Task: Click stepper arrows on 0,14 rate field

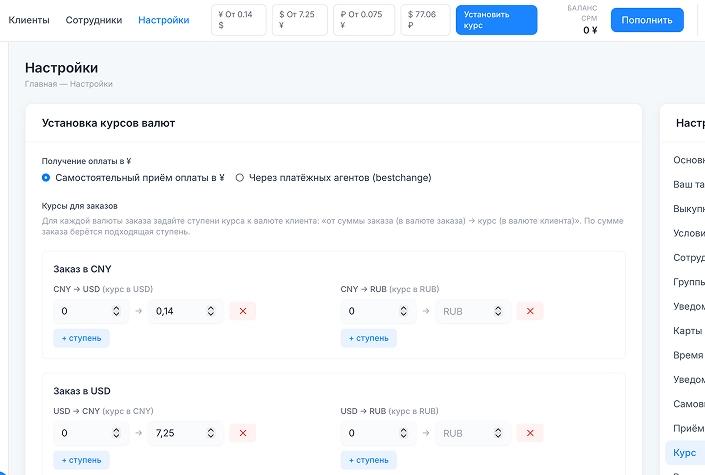Action: (211, 311)
